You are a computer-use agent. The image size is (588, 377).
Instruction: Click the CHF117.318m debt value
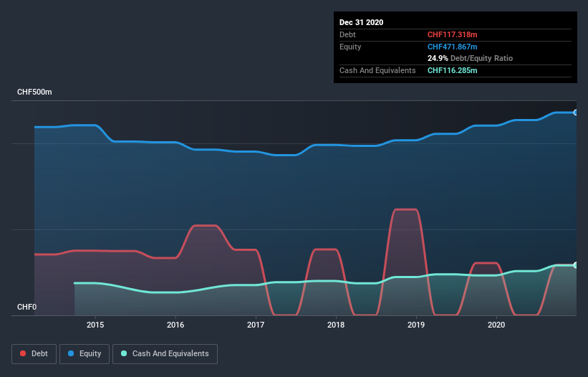pos(452,34)
